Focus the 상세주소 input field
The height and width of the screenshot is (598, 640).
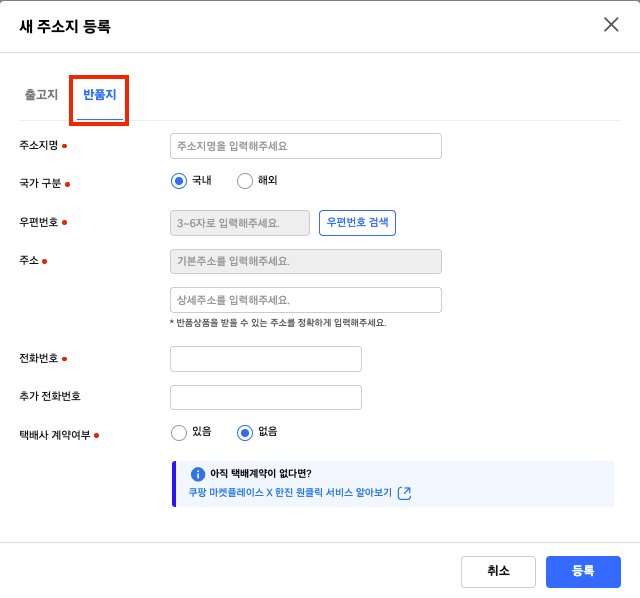(306, 300)
